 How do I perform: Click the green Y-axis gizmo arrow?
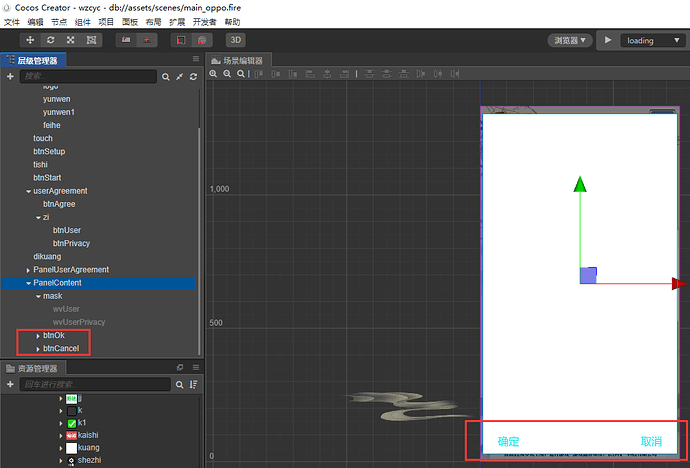(580, 184)
